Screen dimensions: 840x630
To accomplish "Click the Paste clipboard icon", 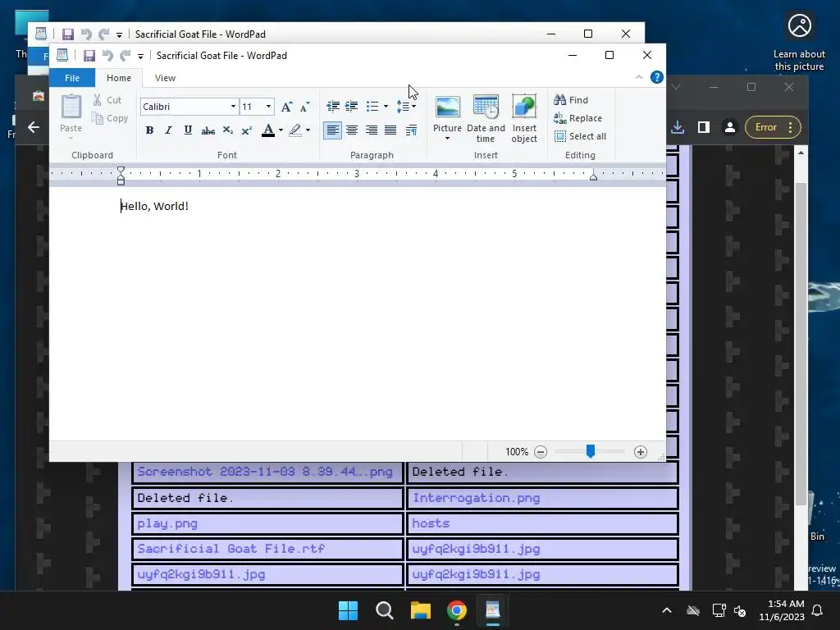I will coord(71,107).
